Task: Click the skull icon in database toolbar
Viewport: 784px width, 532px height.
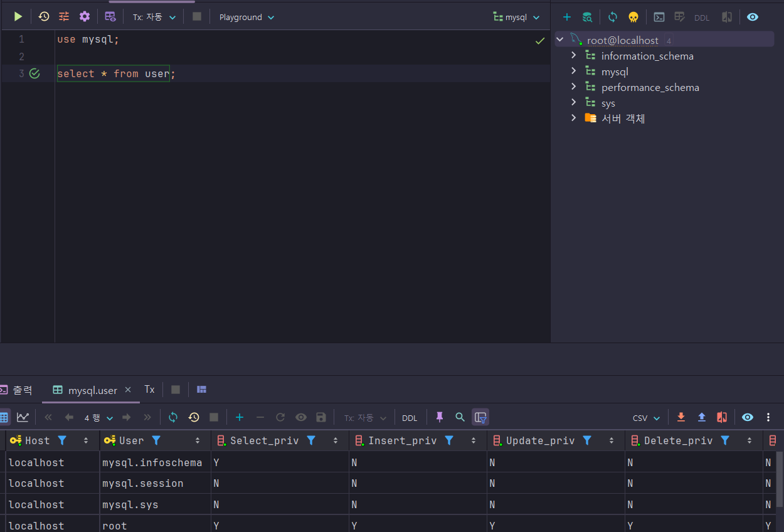Action: pyautogui.click(x=633, y=18)
